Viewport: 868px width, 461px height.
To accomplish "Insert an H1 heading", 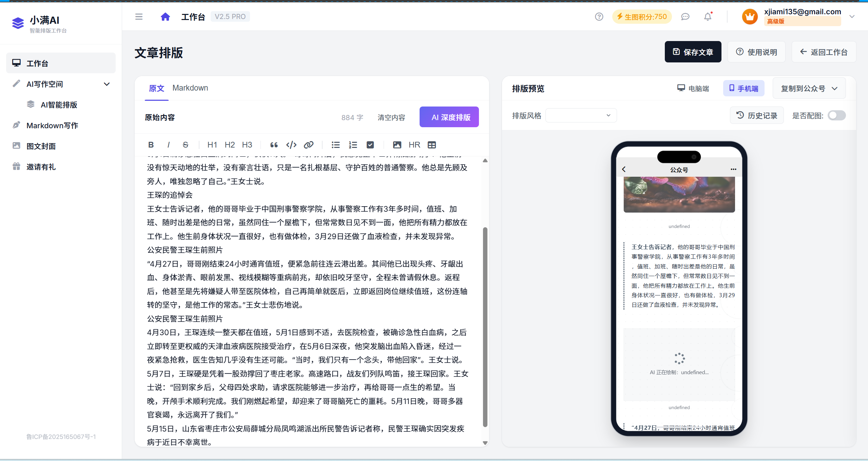I will coord(212,145).
